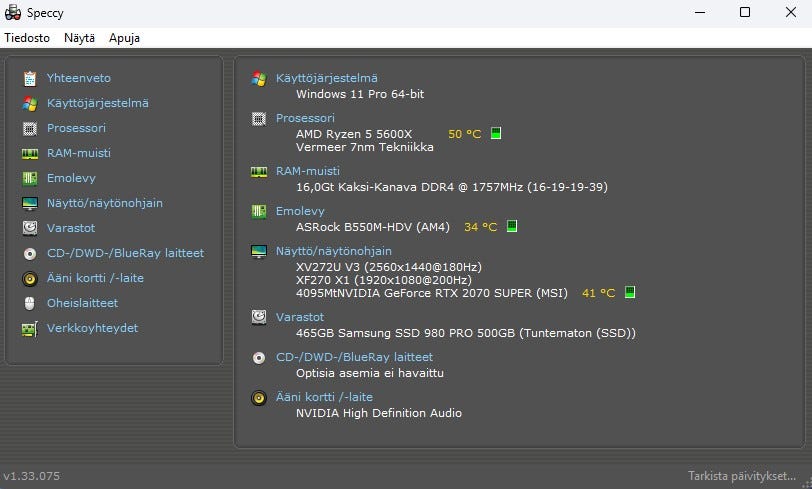Click the processor chip icon in summary panel
The width and height of the screenshot is (812, 489).
coord(259,119)
